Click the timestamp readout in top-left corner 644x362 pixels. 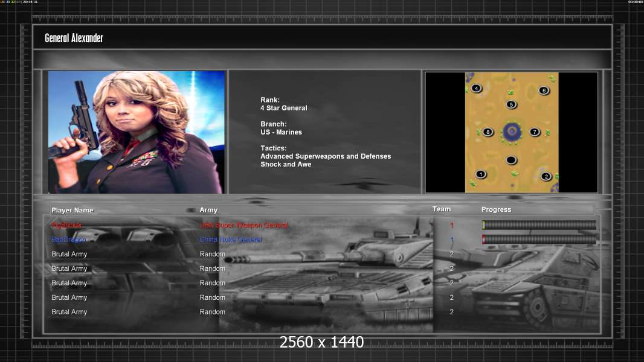[x=19, y=2]
